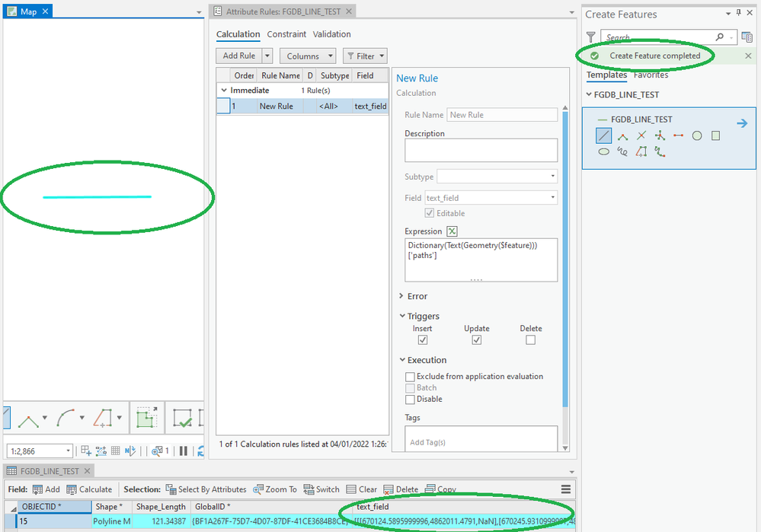Select the Rectangle construction tool
The width and height of the screenshot is (761, 532).
pyautogui.click(x=715, y=135)
